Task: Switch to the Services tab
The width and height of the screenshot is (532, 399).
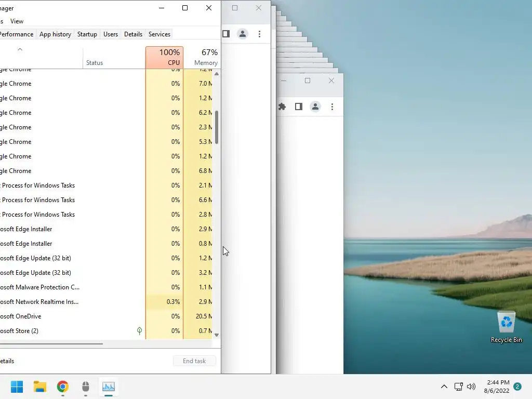Action: [159, 34]
